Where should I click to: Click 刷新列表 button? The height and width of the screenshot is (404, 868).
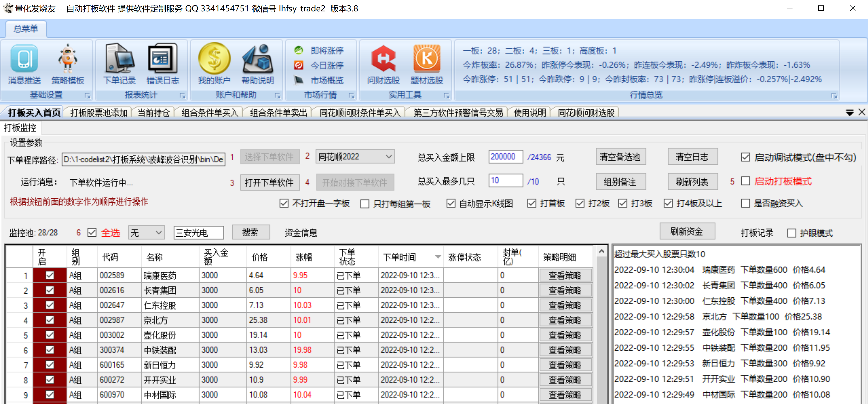click(692, 182)
